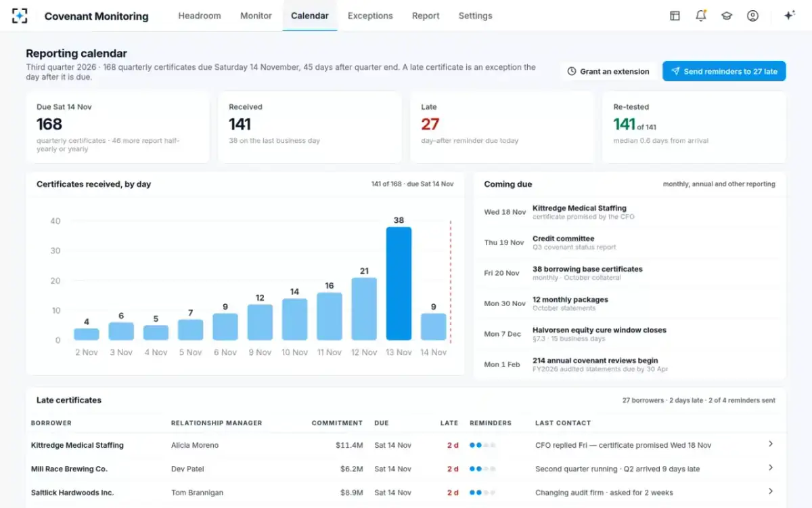Screen dimensions: 812x508
Task: Go to the Exceptions tab
Action: click(370, 16)
